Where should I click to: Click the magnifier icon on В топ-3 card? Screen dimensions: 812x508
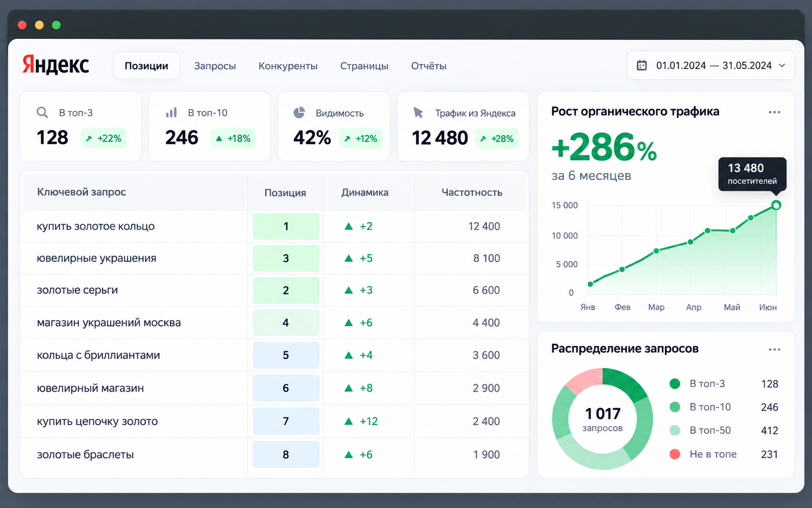pyautogui.click(x=42, y=112)
